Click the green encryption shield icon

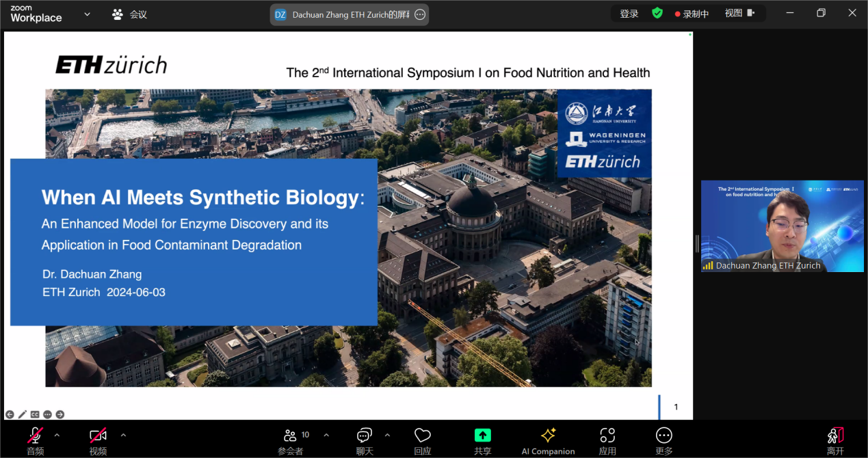(657, 13)
